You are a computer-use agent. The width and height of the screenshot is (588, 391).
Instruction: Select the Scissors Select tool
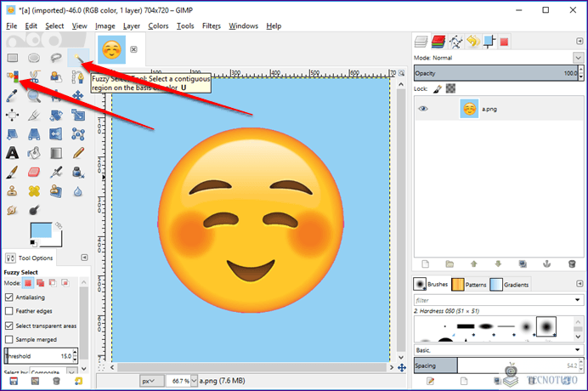(34, 76)
